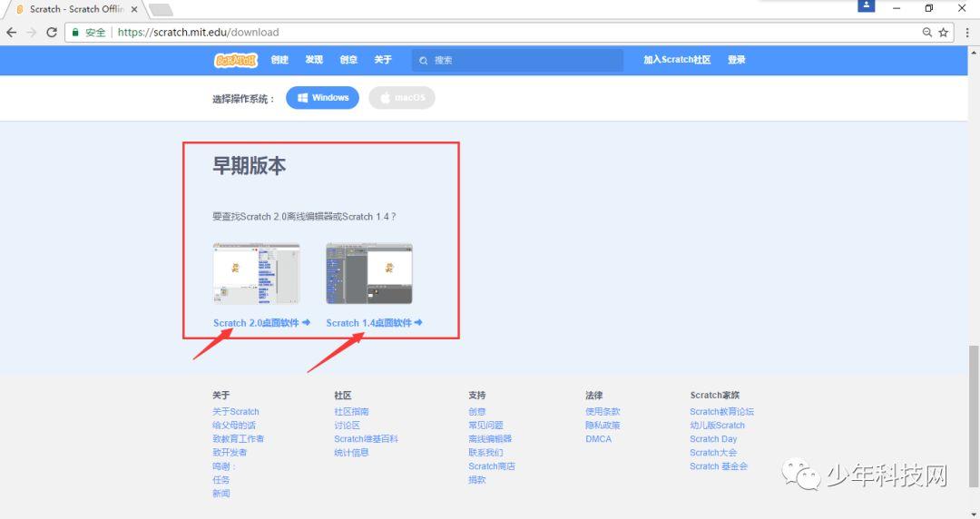Open the Chrome three-dot menu
Screen dimensions: 980x519
(967, 33)
